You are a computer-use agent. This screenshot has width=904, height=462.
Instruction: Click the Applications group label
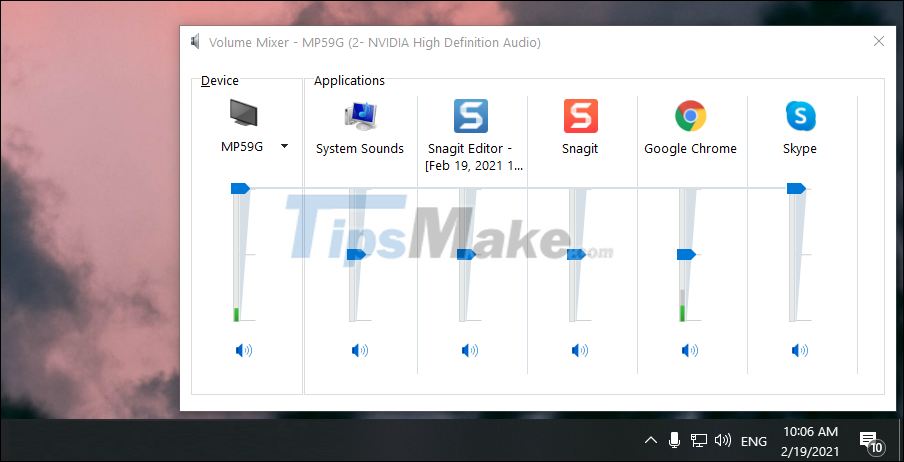point(349,81)
